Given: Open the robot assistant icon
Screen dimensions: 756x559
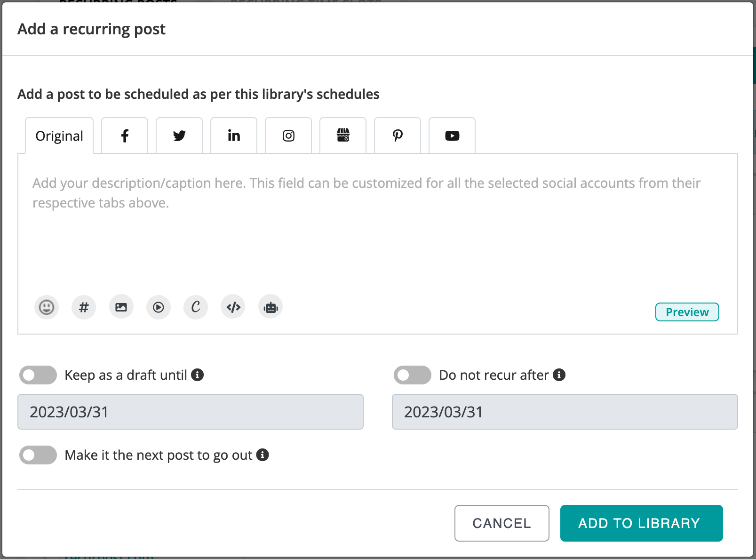Looking at the screenshot, I should pos(271,307).
